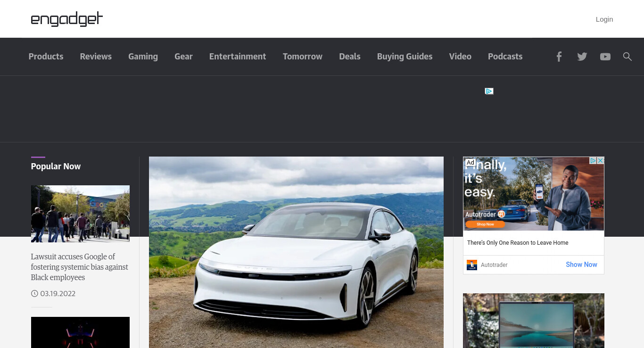Click the Login link
This screenshot has width=644, height=348.
click(x=604, y=19)
